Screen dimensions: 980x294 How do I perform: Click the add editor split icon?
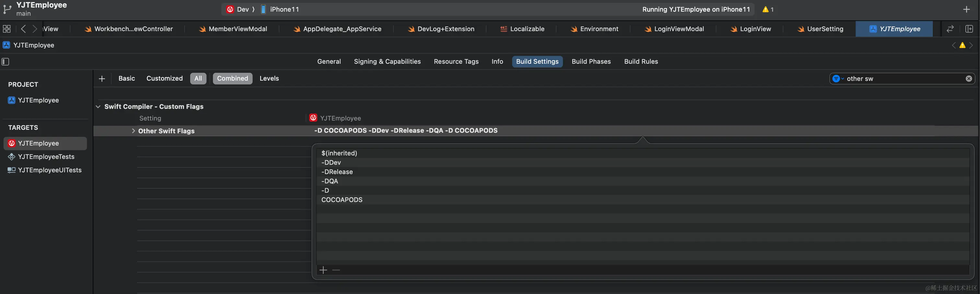(969, 29)
